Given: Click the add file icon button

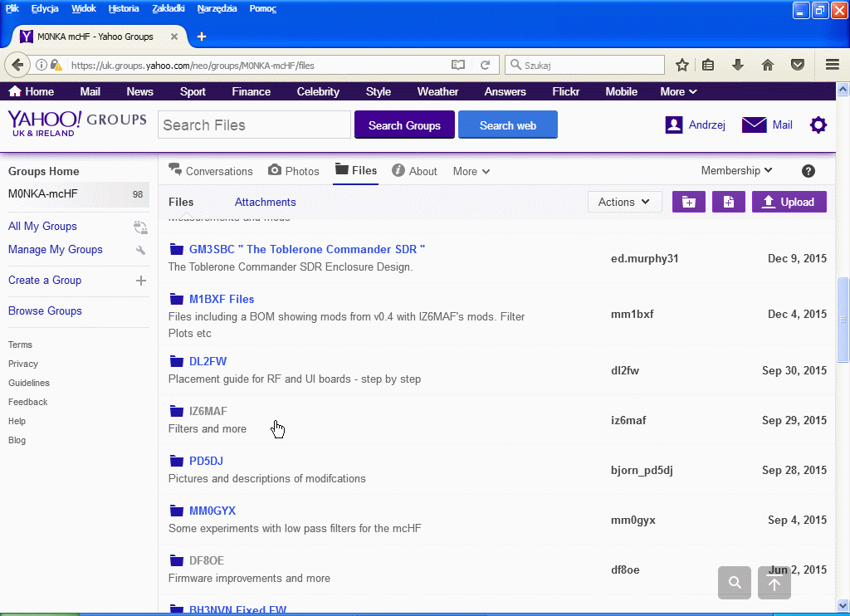Looking at the screenshot, I should (x=728, y=202).
